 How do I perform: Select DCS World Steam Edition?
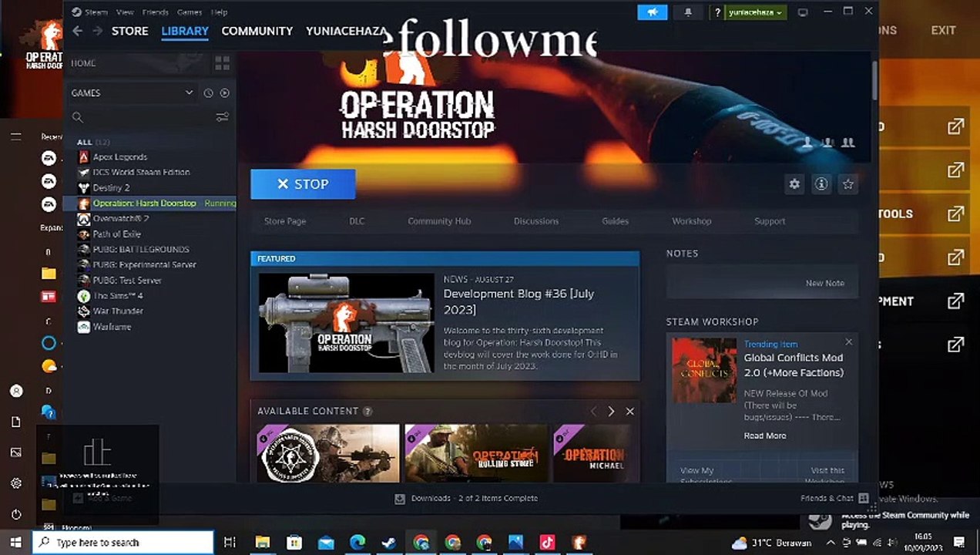(141, 172)
